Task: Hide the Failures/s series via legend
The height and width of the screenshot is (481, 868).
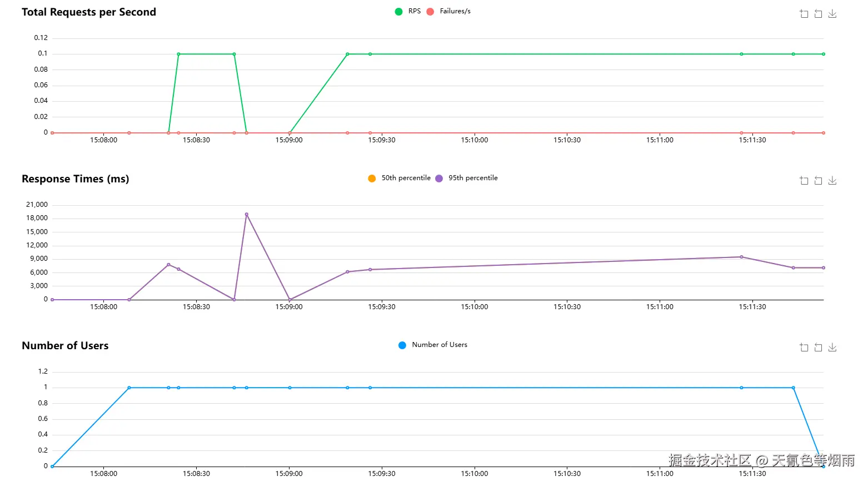Action: tap(448, 11)
